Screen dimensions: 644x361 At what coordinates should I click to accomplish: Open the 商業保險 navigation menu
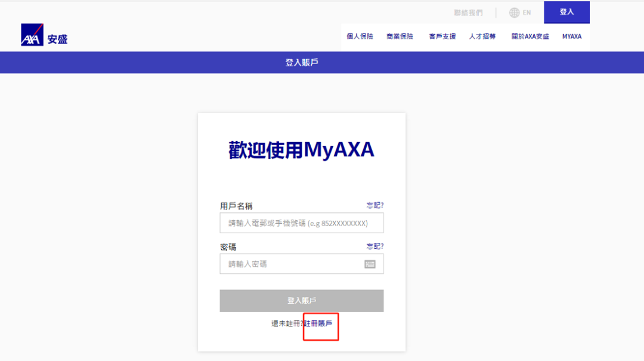tap(400, 36)
